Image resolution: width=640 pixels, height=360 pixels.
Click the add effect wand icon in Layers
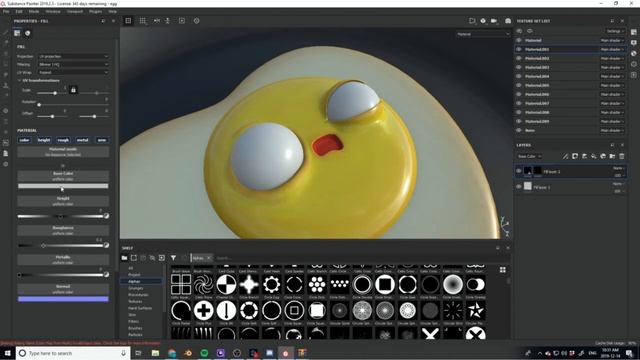(x=565, y=156)
